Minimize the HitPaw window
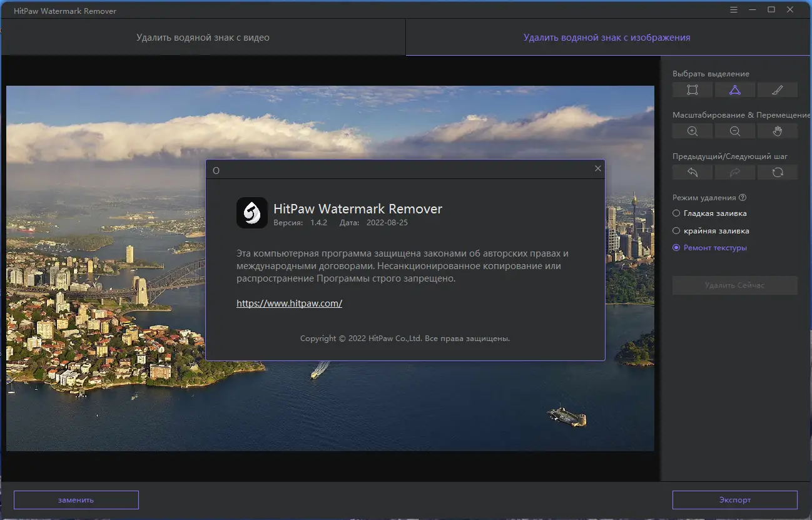Screen dimensions: 812x520 tap(754, 9)
